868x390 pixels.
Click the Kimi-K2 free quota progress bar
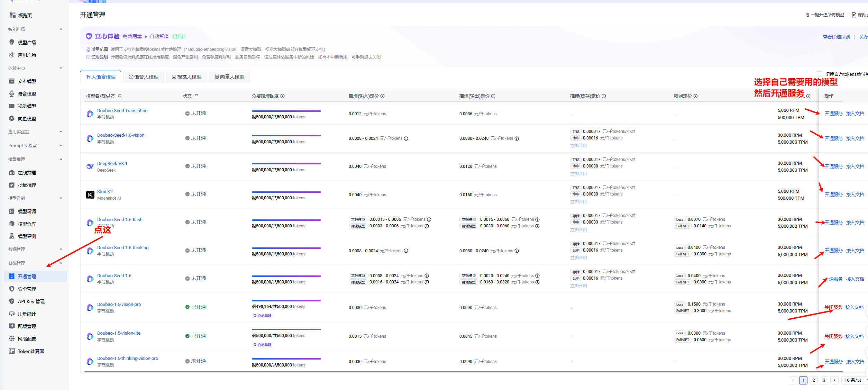[x=286, y=192]
